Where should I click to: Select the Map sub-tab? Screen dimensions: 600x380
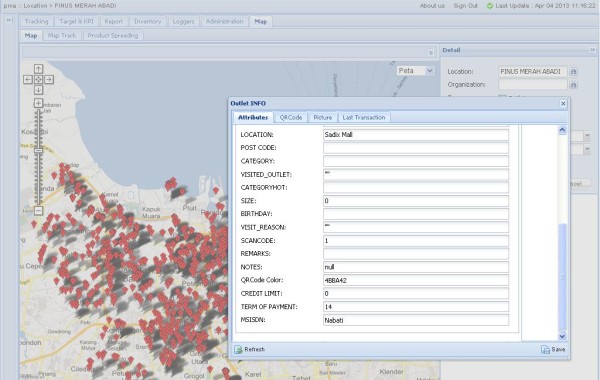[x=31, y=36]
